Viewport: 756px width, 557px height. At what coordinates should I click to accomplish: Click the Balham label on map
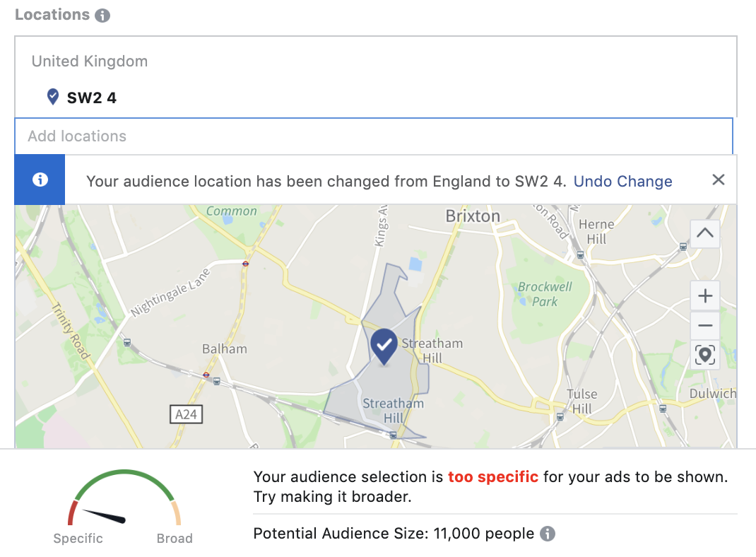tap(224, 348)
